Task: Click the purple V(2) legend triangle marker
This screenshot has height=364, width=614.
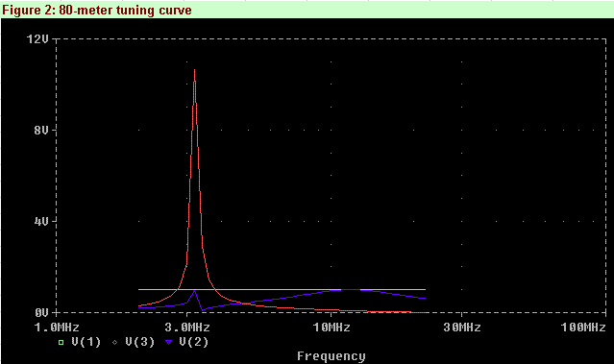Action: pyautogui.click(x=168, y=343)
